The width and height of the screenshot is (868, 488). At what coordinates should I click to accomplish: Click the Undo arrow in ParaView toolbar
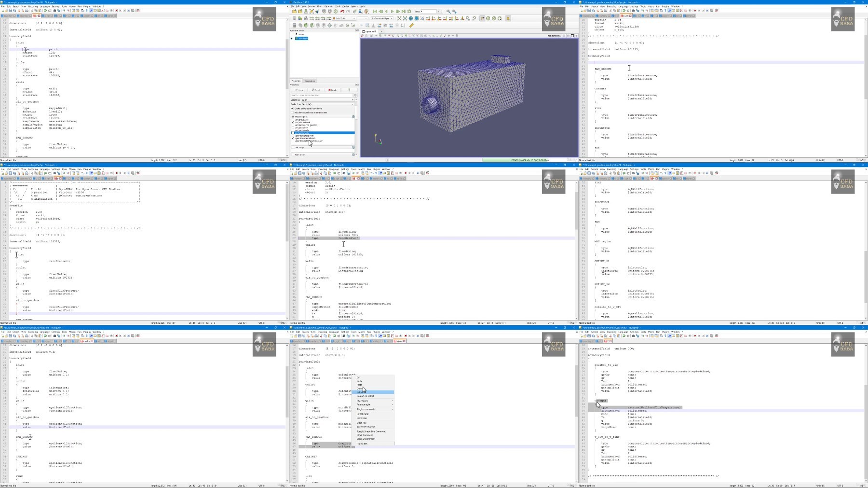pyautogui.click(x=342, y=11)
